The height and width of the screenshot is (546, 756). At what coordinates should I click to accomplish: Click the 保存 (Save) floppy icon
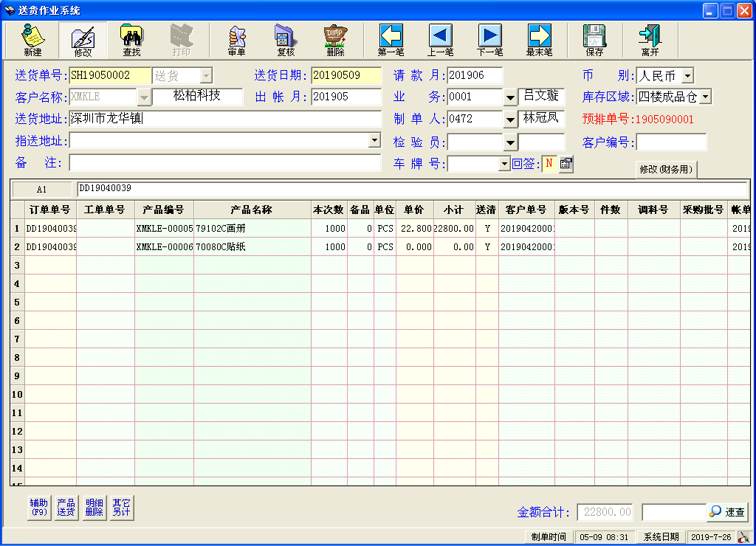tap(594, 40)
